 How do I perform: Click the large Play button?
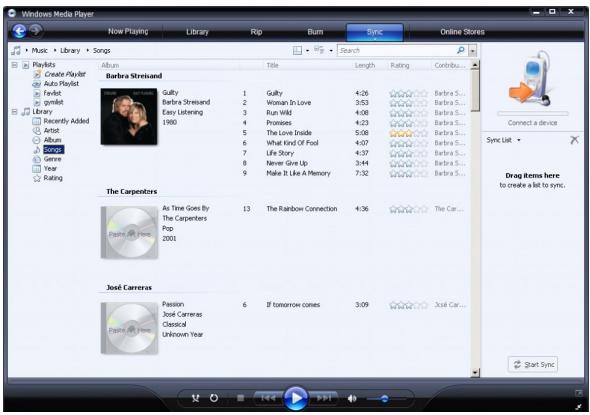coord(295,398)
